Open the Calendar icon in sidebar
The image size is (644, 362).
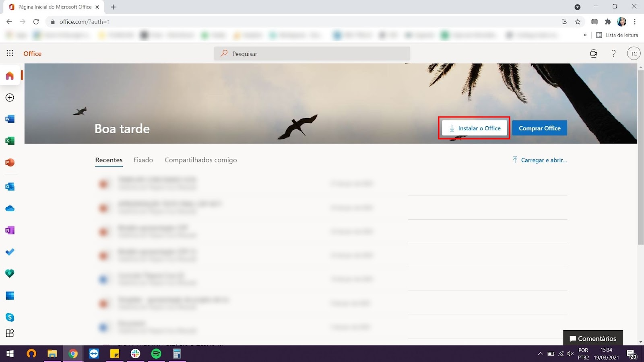click(x=10, y=296)
